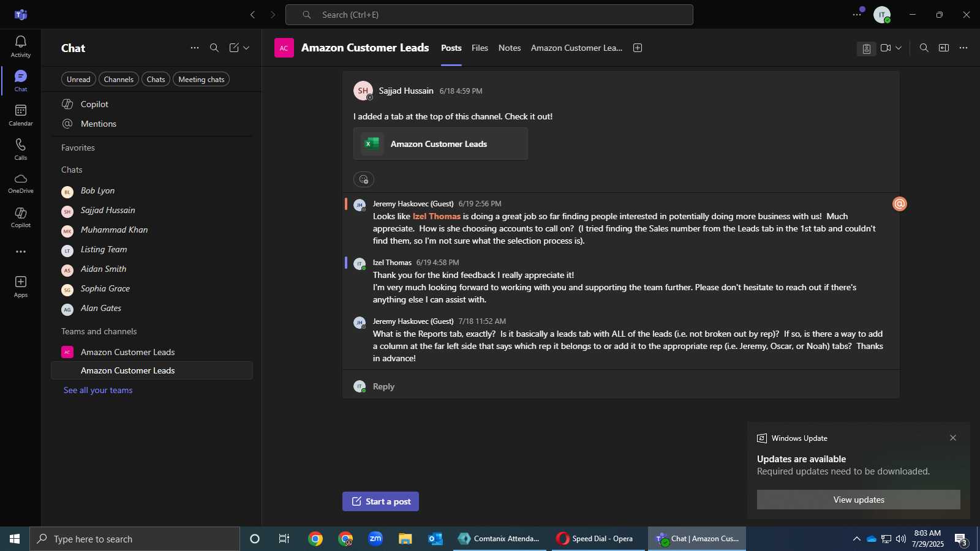Click View updates in Windows Update notification
The width and height of the screenshot is (980, 551).
[859, 500]
